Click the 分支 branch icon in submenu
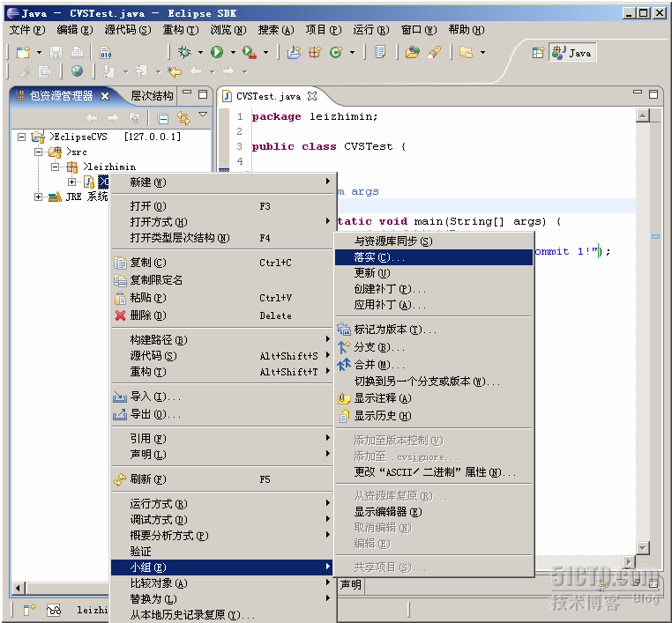This screenshot has height=623, width=672. click(x=344, y=347)
